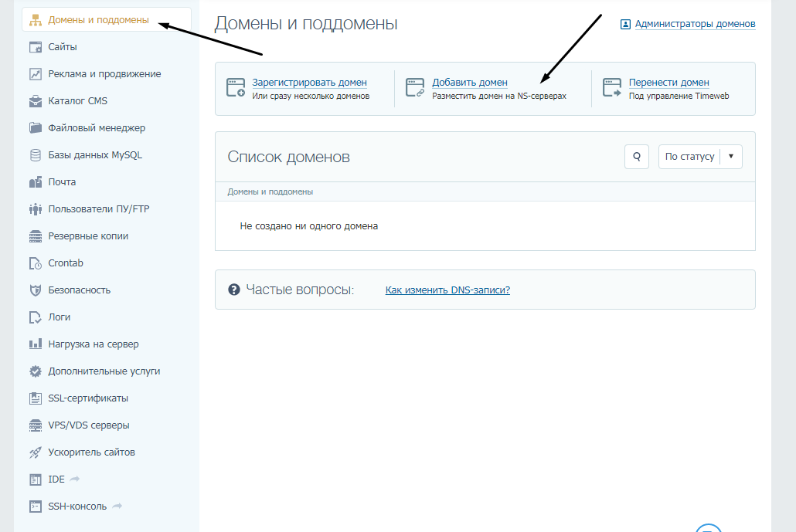796x532 pixels.
Task: Click the search magnifier icon button
Action: tap(636, 157)
